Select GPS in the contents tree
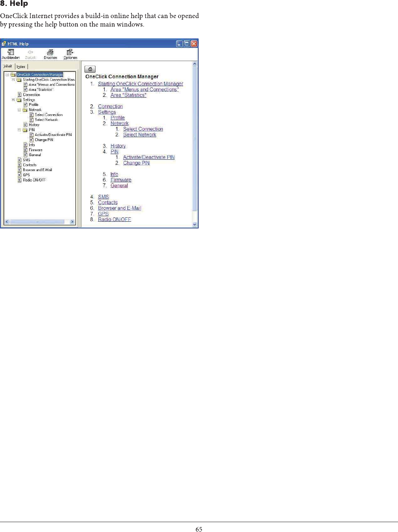 (x=26, y=175)
